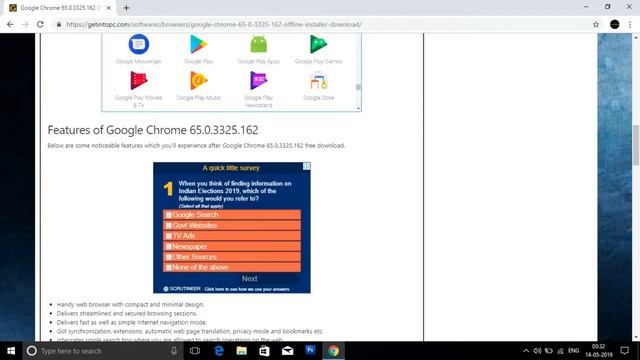The width and height of the screenshot is (640, 360).
Task: Open Task View on taskbar
Action: click(195, 351)
